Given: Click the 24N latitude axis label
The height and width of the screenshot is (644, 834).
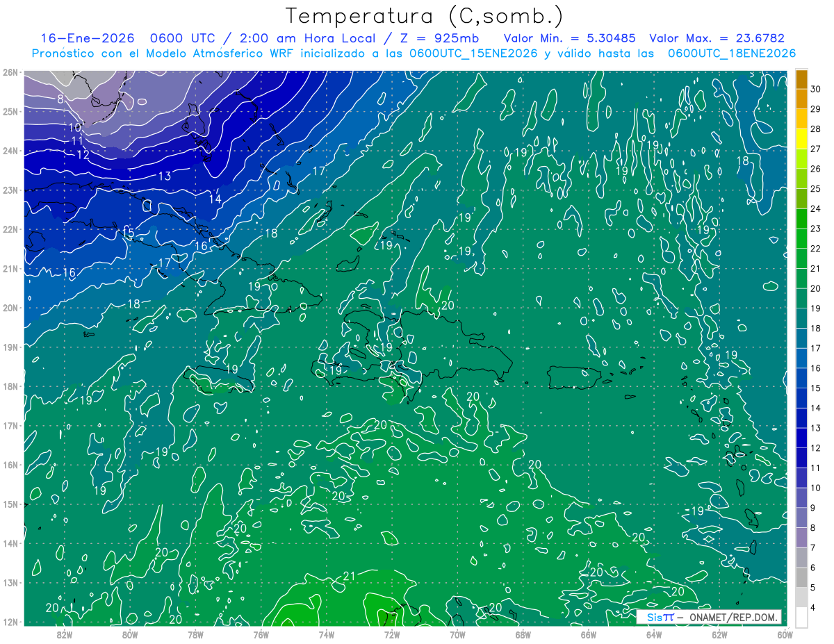Looking at the screenshot, I should pyautogui.click(x=10, y=151).
